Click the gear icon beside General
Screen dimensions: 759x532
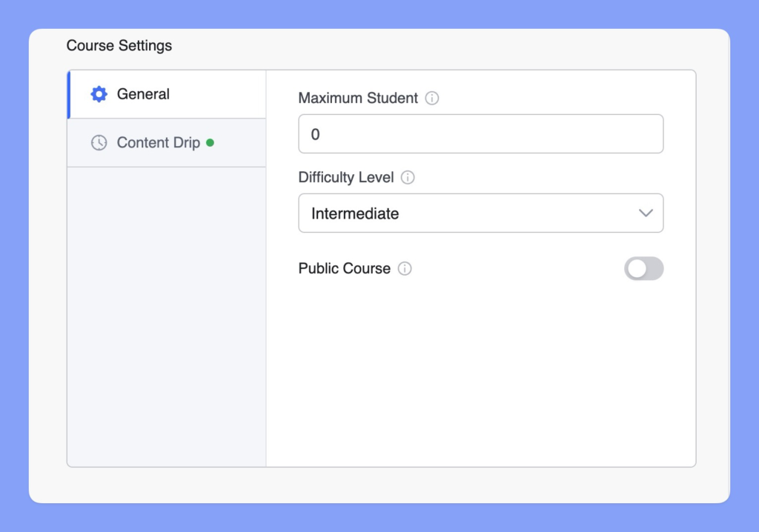pyautogui.click(x=99, y=94)
